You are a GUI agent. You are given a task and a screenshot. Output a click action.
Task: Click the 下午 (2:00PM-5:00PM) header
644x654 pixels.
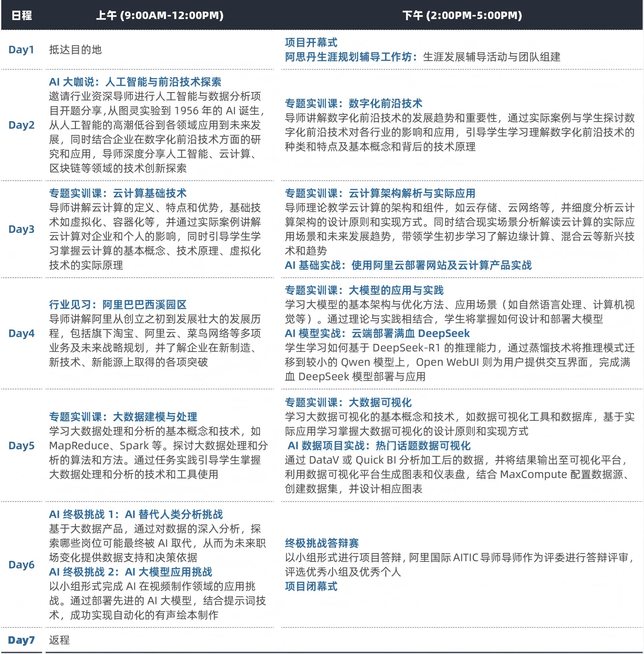[x=462, y=15]
